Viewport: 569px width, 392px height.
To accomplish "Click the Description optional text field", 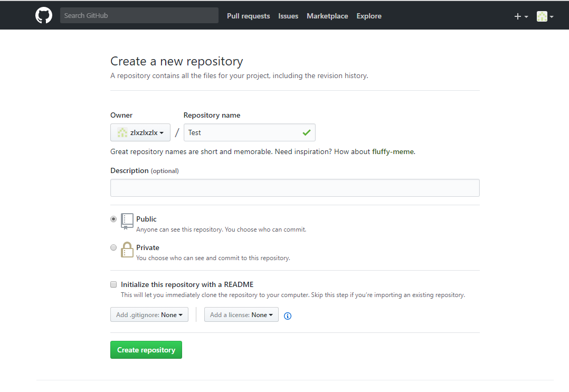I will 295,188.
